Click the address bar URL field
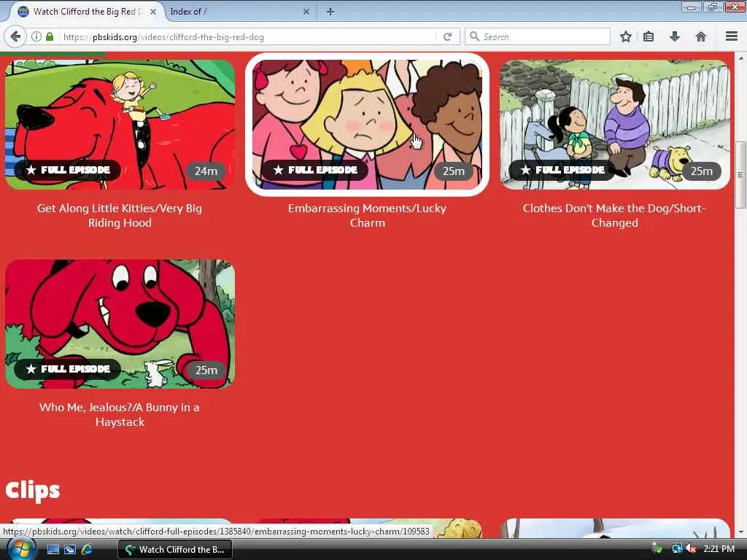Image resolution: width=747 pixels, height=560 pixels. tap(248, 36)
